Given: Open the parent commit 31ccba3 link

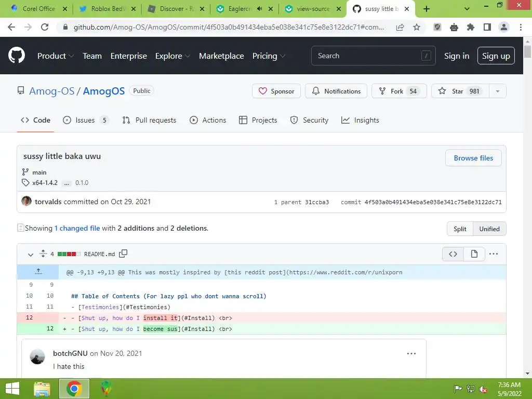Looking at the screenshot, I should (x=316, y=202).
